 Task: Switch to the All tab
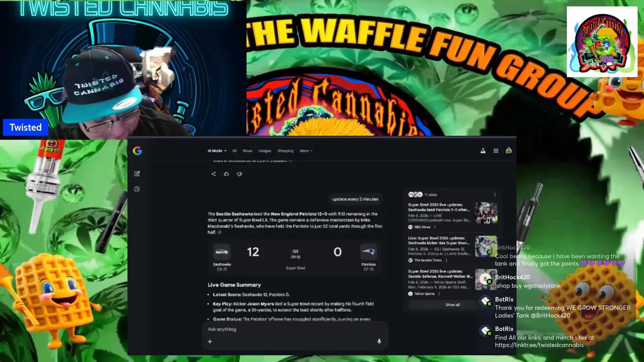234,151
